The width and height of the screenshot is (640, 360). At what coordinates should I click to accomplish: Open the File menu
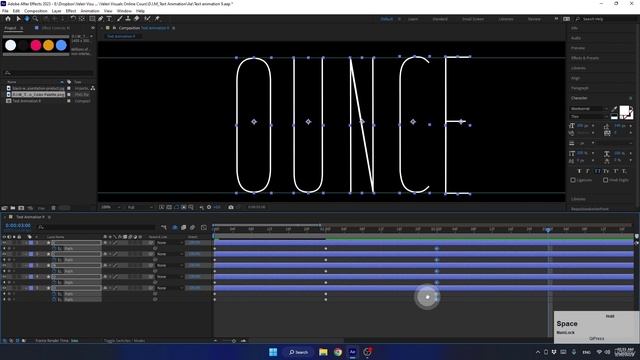coord(5,11)
